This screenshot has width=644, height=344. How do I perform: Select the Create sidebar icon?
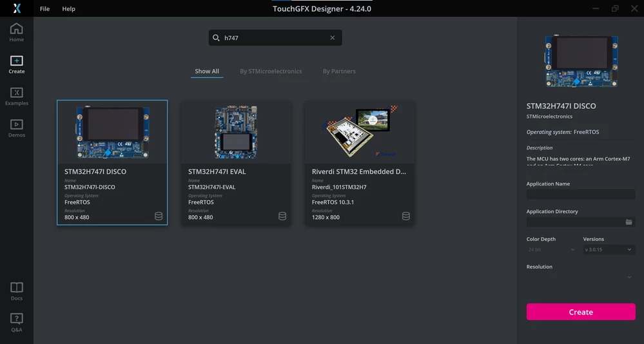tap(16, 64)
